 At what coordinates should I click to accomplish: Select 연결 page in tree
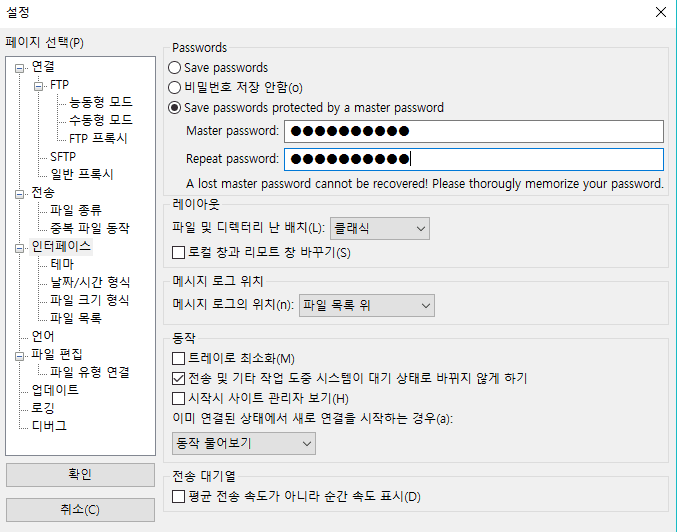(43, 67)
